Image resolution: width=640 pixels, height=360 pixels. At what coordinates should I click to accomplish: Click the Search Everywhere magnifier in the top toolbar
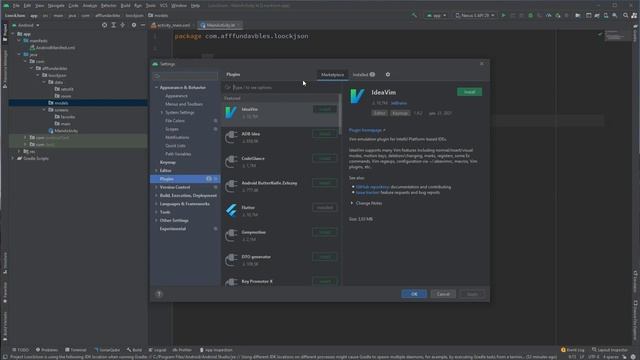[x=625, y=16]
